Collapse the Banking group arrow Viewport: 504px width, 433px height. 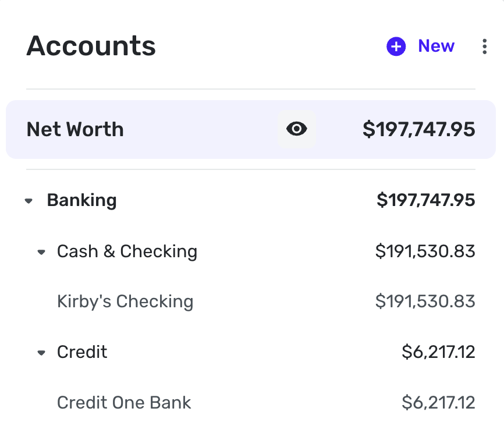pyautogui.click(x=29, y=201)
